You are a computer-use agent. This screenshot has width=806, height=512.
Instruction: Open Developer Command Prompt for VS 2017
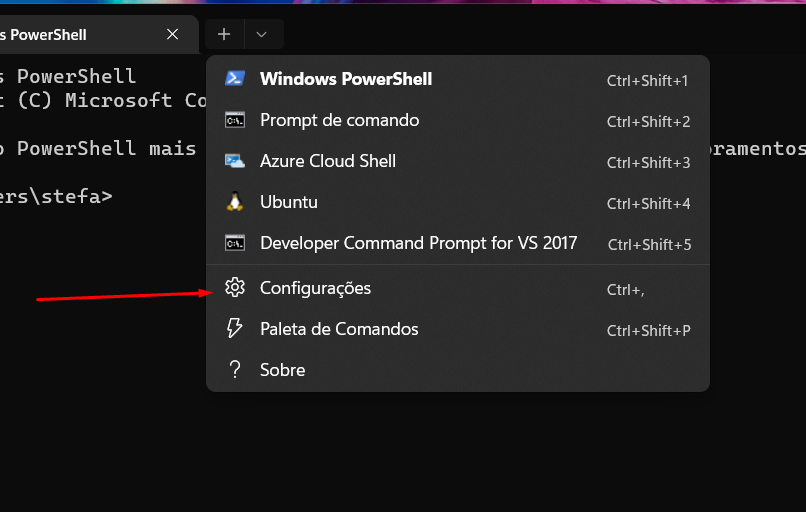click(418, 243)
